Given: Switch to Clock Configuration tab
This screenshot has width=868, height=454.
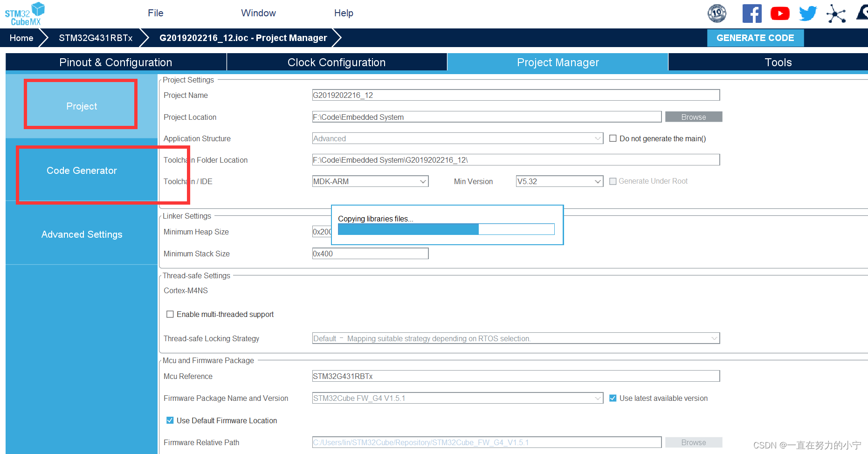Looking at the screenshot, I should 337,62.
